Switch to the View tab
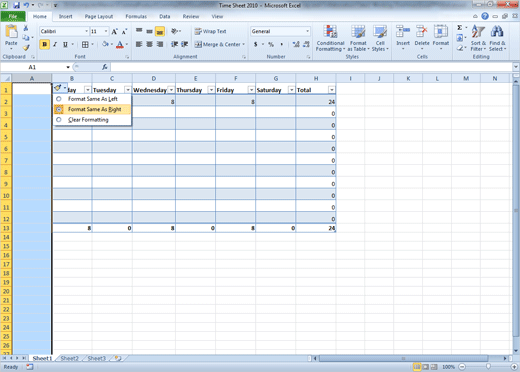This screenshot has height=372, width=520. pyautogui.click(x=217, y=16)
